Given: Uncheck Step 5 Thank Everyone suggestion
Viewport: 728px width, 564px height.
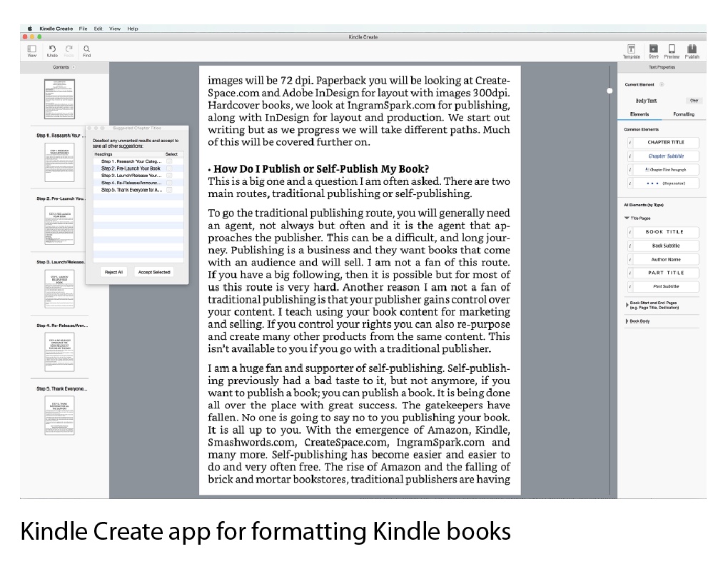Looking at the screenshot, I should 169,189.
